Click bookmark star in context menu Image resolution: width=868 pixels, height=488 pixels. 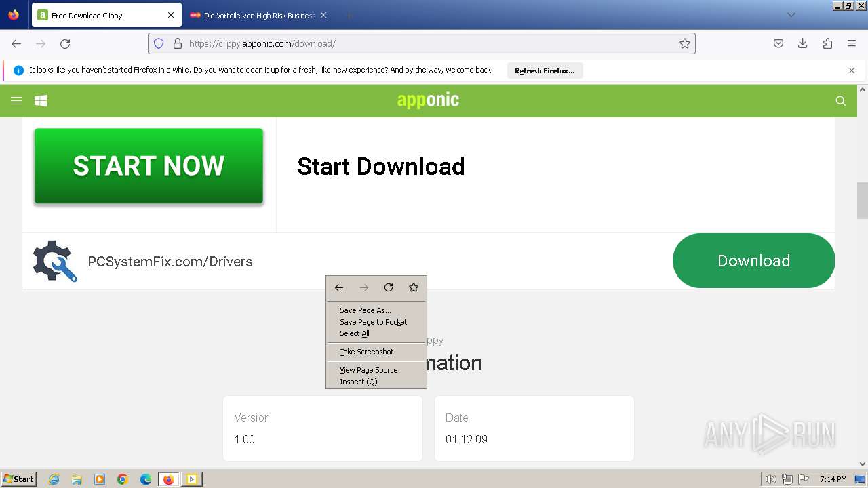tap(414, 288)
